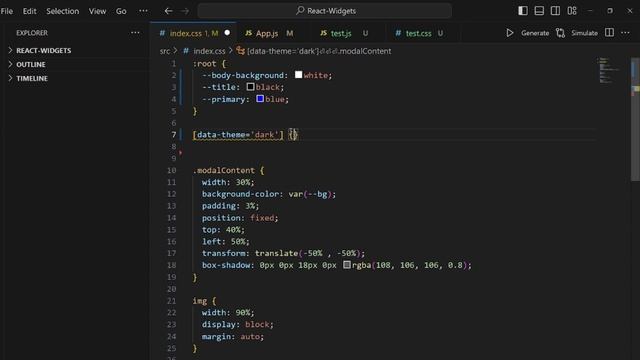Click the 'left: 50%;' line

click(226, 241)
